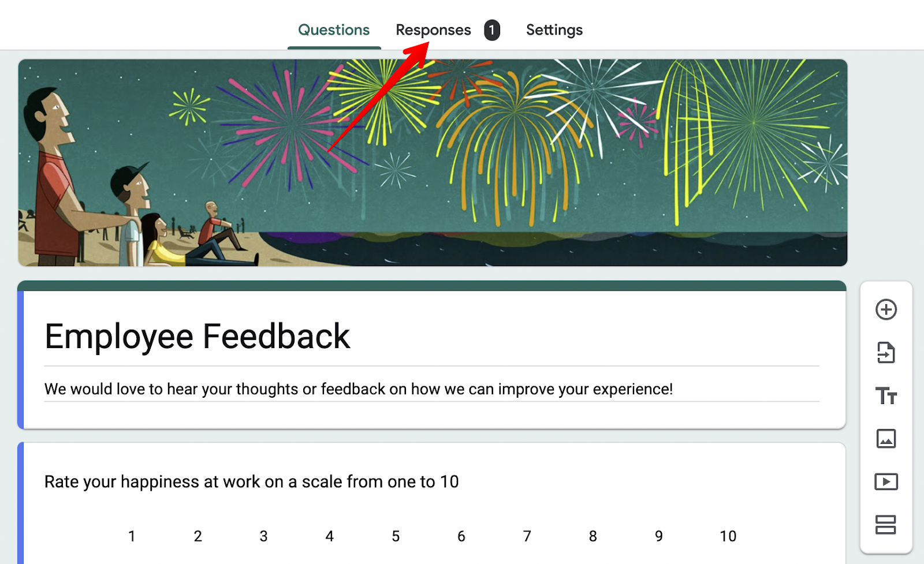This screenshot has width=924, height=564.
Task: Click the response count badge
Action: [x=491, y=29]
